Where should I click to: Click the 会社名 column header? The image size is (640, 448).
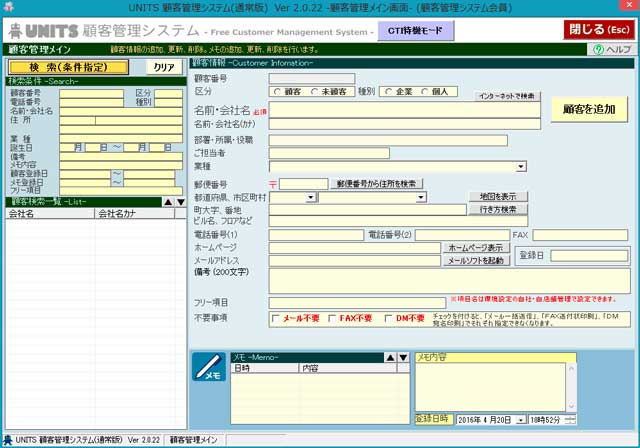[50, 213]
